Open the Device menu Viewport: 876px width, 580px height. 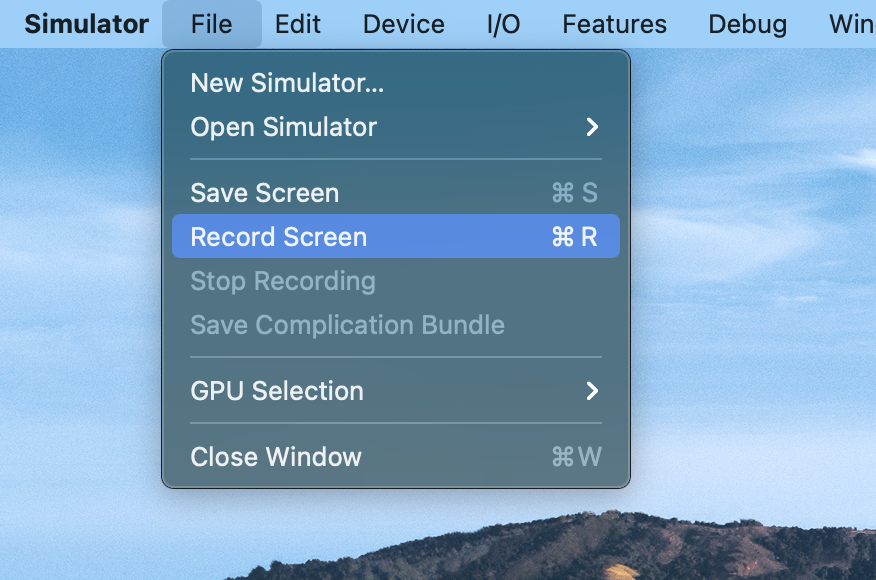pos(404,24)
